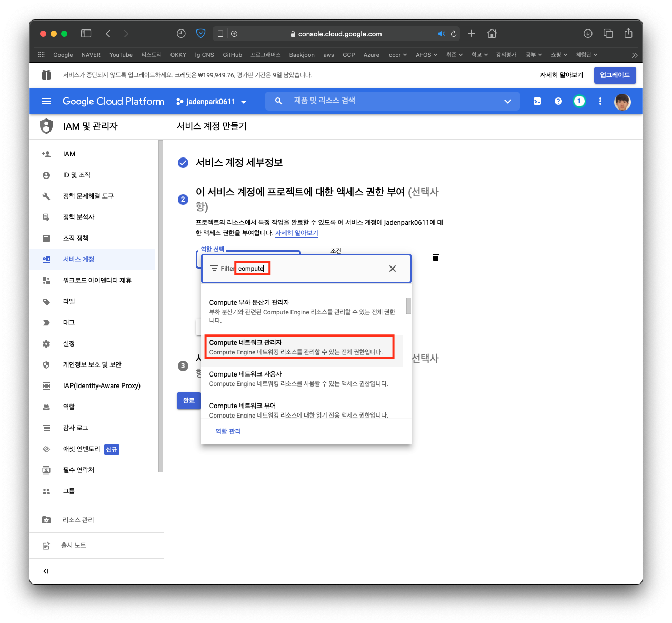Click the Safari address bar
This screenshot has height=623, width=672.
[337, 34]
